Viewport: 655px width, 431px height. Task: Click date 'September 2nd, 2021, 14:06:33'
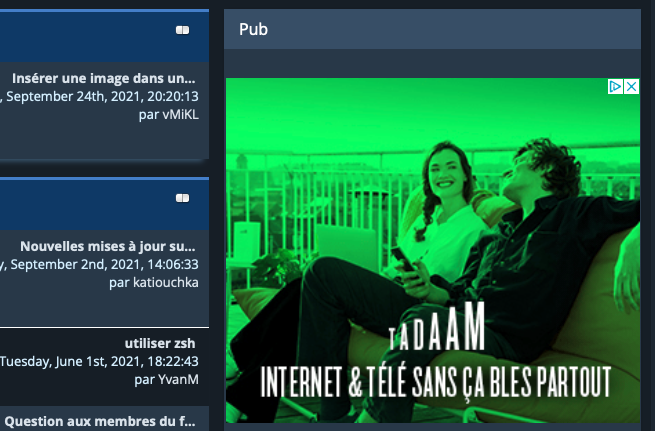pos(104,264)
